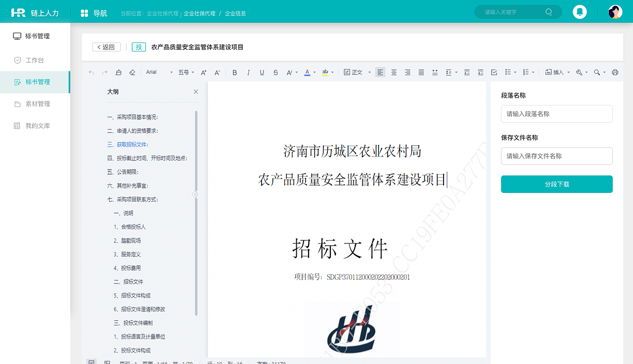Print the document using the printer icon
Viewport: 633px width, 364px height.
click(615, 72)
